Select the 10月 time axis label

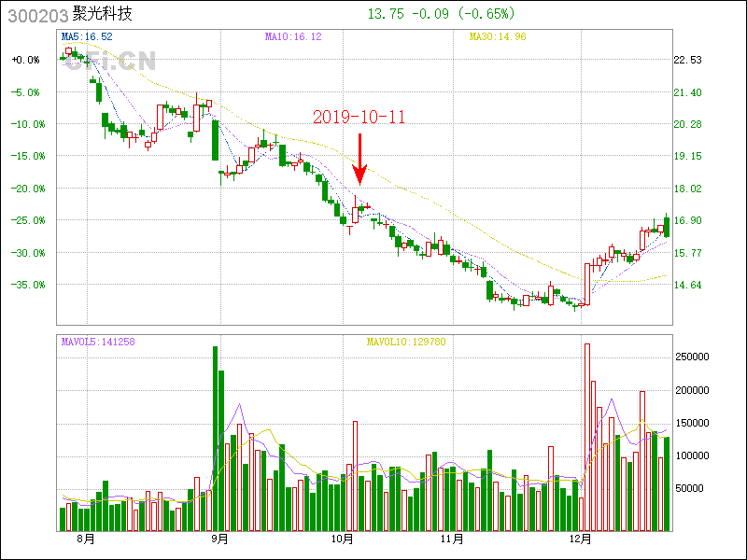click(343, 539)
